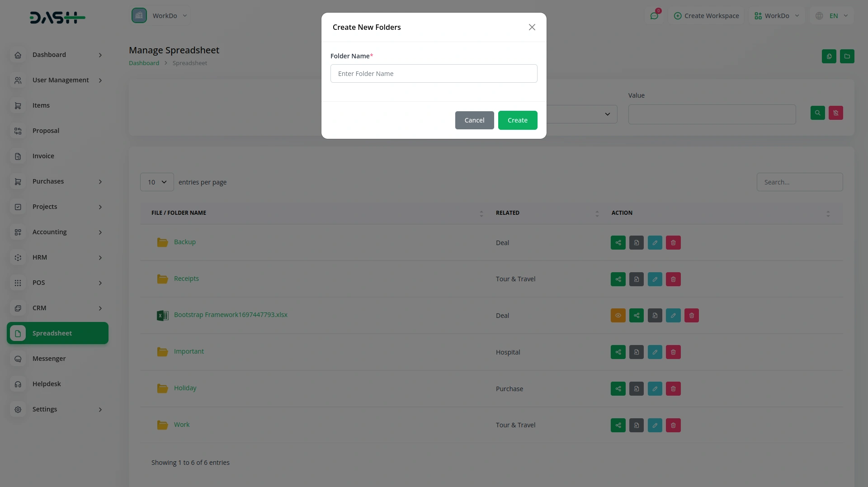Click the messages chat icon in header
The image size is (868, 487).
[654, 16]
